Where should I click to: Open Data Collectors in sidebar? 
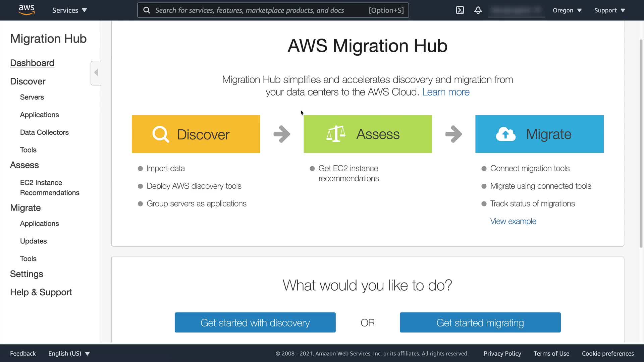pos(44,132)
